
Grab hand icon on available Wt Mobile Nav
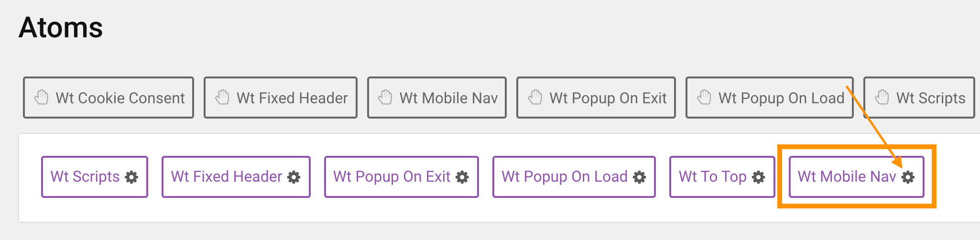pyautogui.click(x=385, y=98)
